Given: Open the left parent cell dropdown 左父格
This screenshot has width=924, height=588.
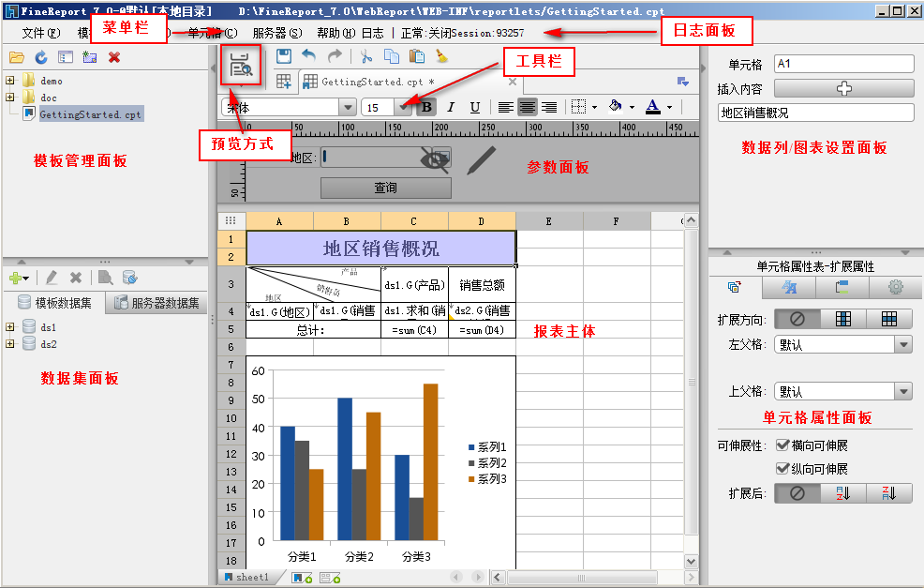Looking at the screenshot, I should tap(903, 344).
